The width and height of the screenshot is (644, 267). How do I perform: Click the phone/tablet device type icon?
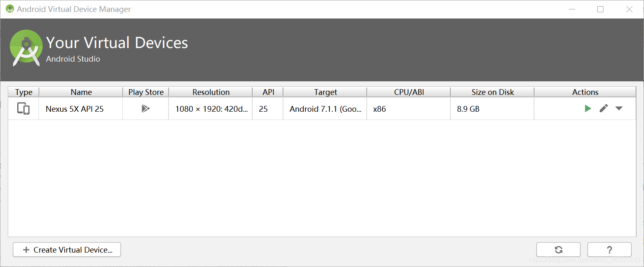pos(23,108)
